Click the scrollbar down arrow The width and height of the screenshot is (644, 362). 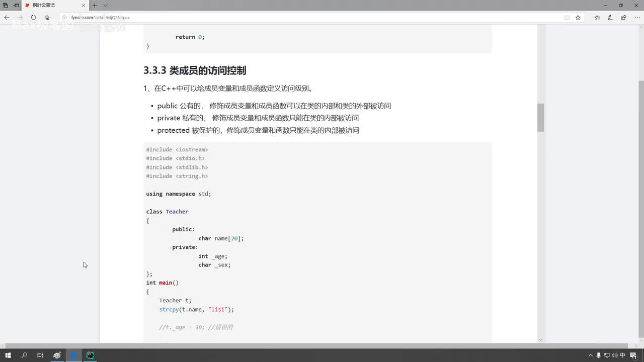click(541, 340)
